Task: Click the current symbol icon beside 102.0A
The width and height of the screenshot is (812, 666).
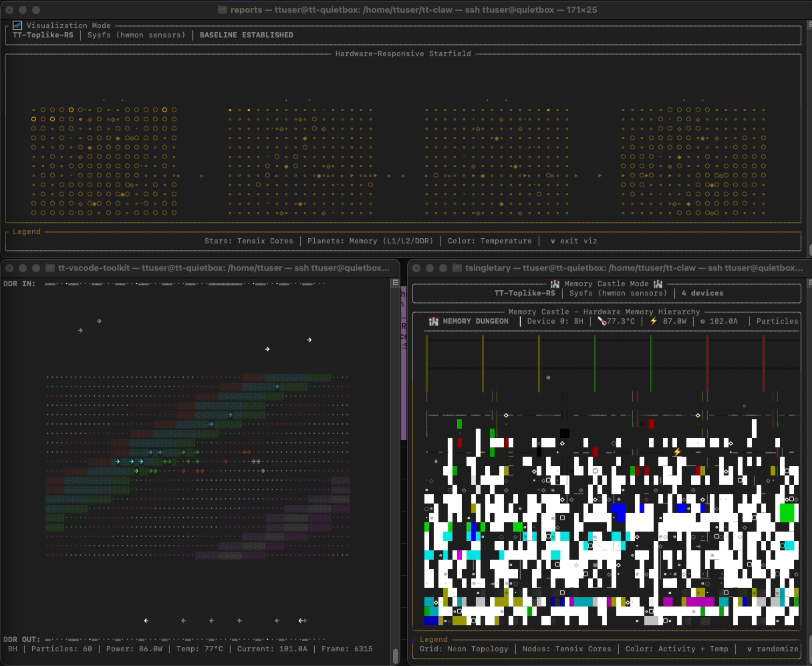Action: click(702, 322)
